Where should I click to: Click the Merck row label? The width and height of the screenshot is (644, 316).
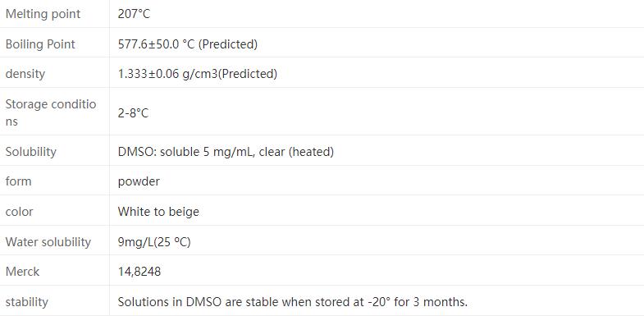22,272
